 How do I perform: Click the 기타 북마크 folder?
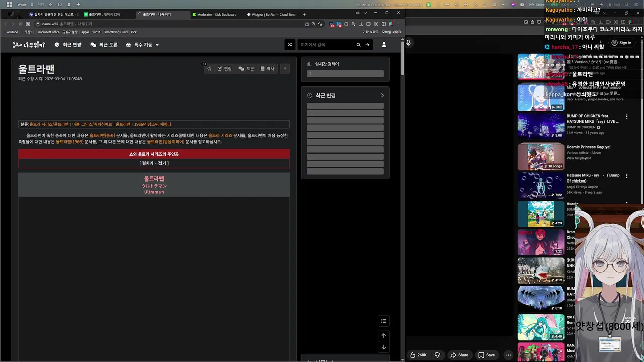point(371,32)
